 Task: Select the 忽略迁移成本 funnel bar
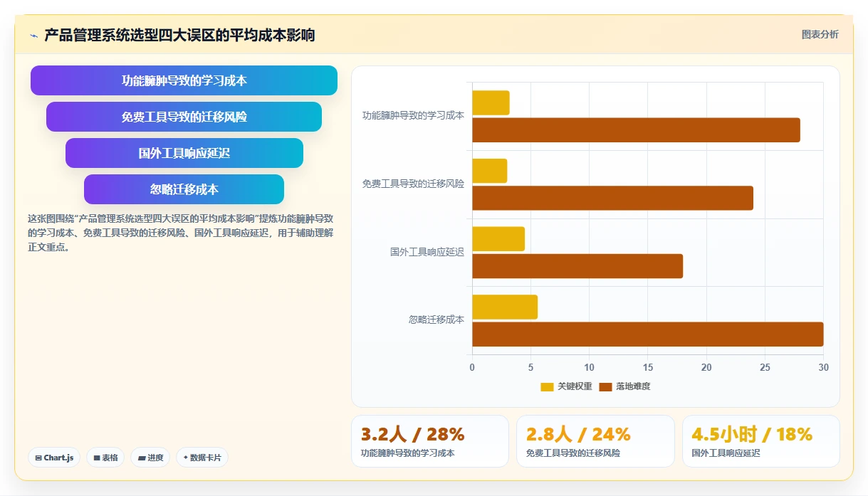[184, 189]
